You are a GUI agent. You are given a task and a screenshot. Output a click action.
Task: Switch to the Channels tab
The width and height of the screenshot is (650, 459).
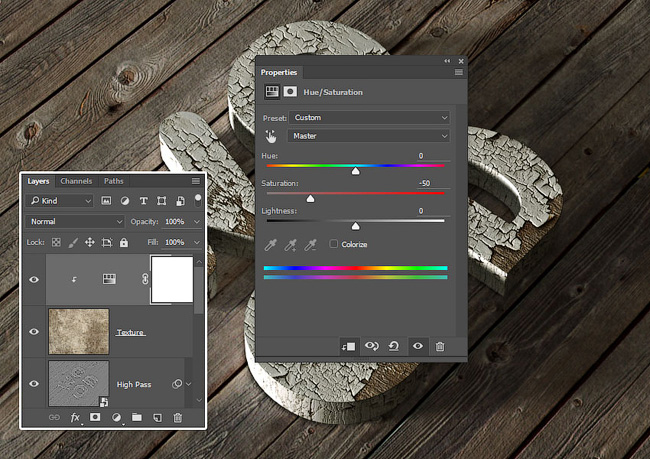pyautogui.click(x=76, y=181)
